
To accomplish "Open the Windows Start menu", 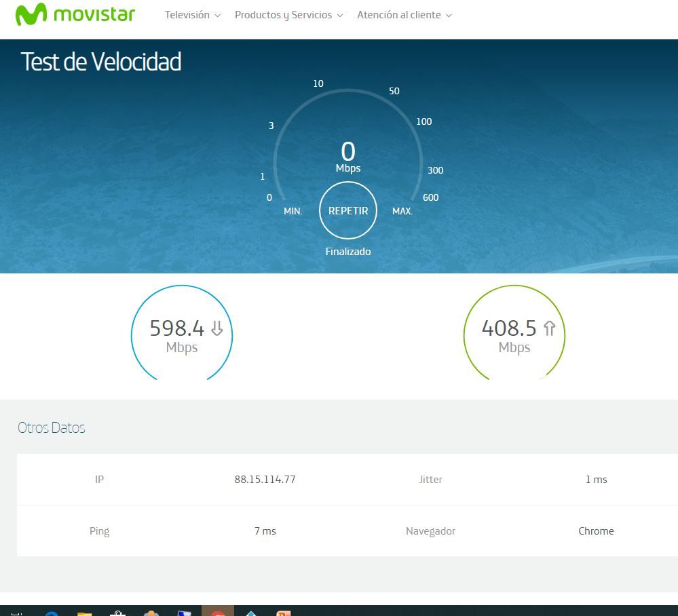I will click(16, 613).
